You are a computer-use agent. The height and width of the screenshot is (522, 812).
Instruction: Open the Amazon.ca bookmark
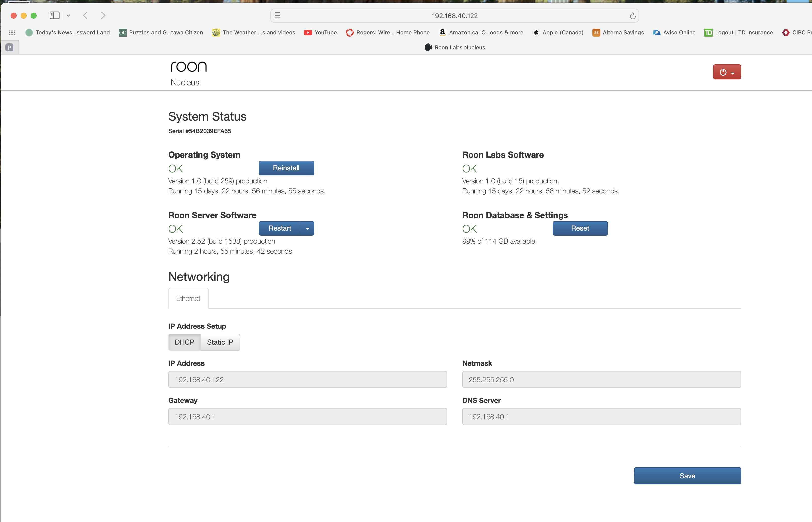pos(481,33)
